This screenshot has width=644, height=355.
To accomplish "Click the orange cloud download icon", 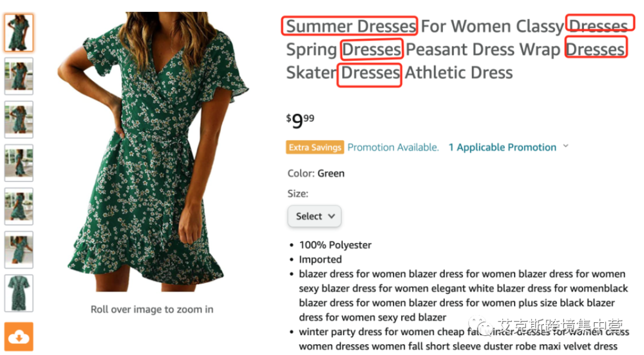I will (x=19, y=337).
